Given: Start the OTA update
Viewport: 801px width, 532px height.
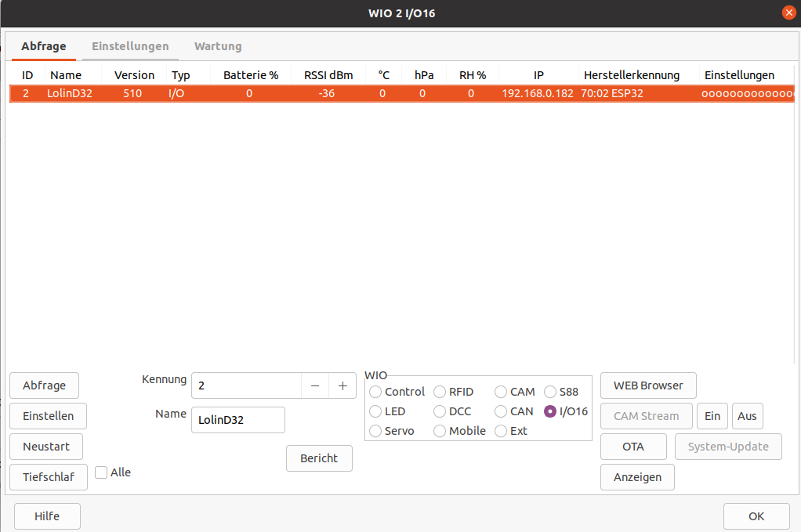Looking at the screenshot, I should click(x=633, y=447).
